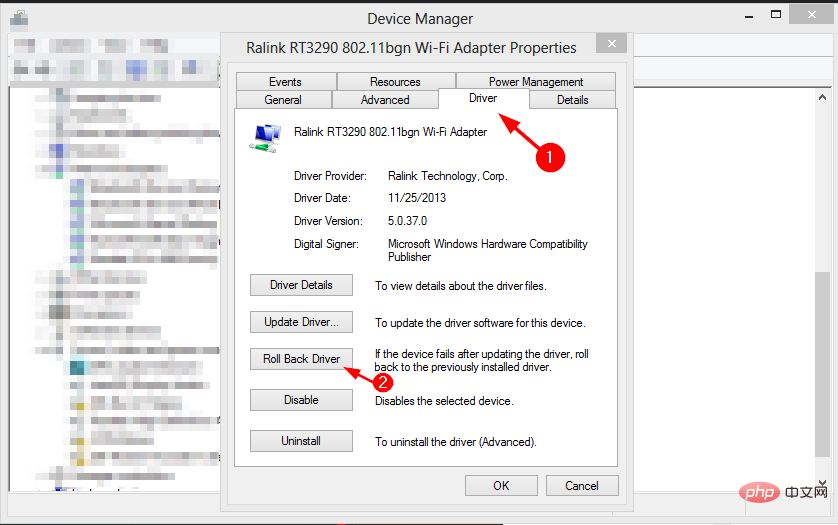
Task: Select the General tab
Action: point(283,100)
